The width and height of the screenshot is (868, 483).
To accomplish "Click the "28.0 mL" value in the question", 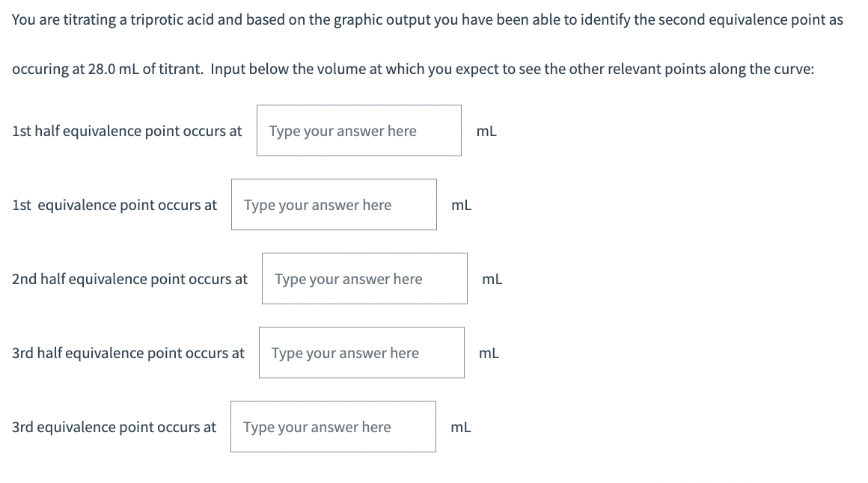I will click(x=113, y=69).
